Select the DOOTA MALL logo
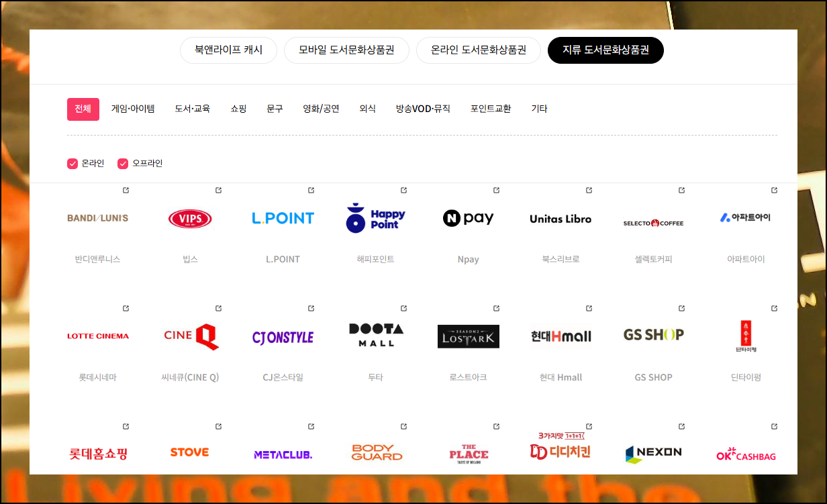Screen dimensions: 827x504 coord(376,335)
